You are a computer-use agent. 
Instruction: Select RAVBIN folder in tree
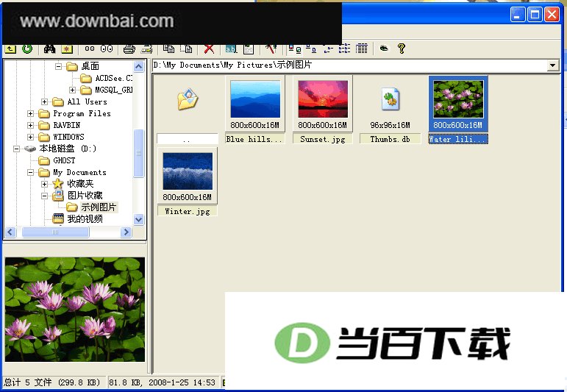(x=66, y=125)
